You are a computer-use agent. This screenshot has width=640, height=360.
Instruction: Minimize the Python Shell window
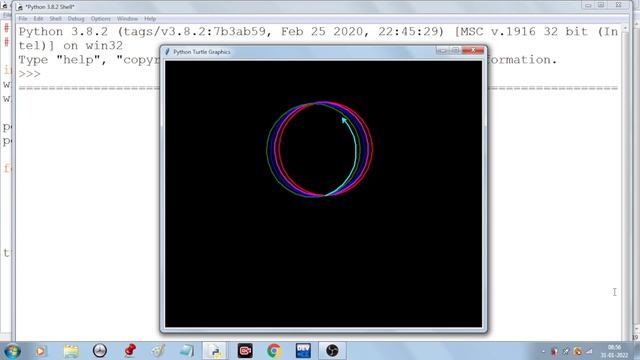click(588, 5)
